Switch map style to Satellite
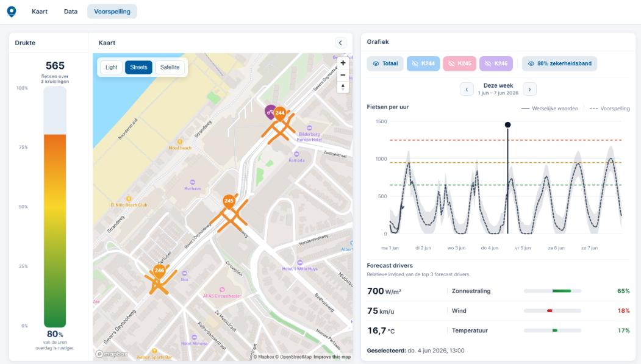641x364 pixels. coord(170,68)
